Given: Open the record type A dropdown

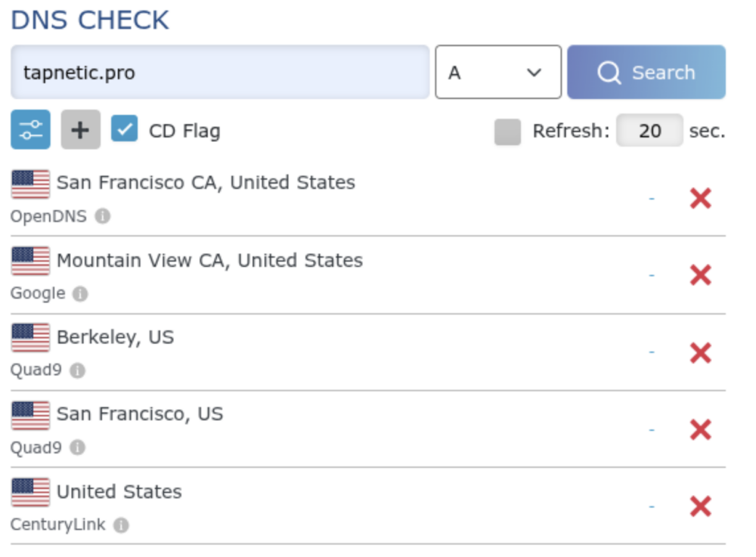Looking at the screenshot, I should pyautogui.click(x=497, y=73).
